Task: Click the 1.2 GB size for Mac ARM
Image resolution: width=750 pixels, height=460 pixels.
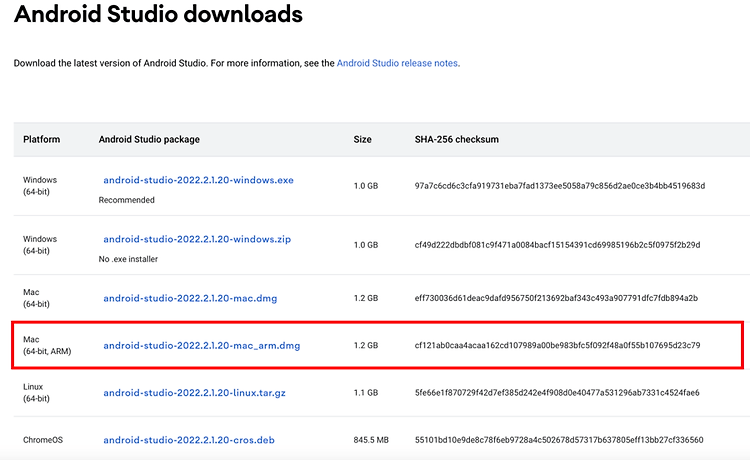Action: (x=366, y=345)
